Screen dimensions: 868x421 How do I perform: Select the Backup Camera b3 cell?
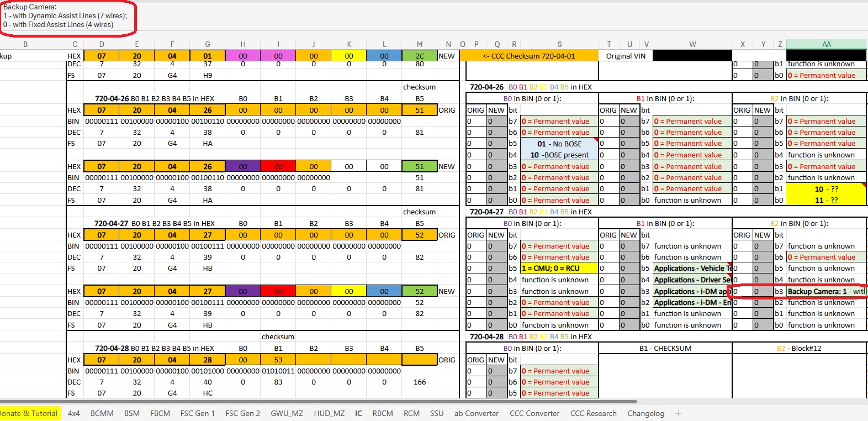point(826,291)
